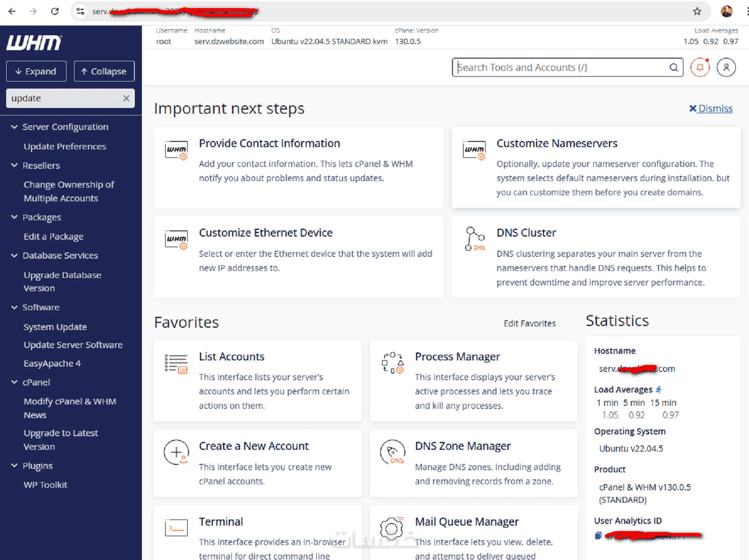Click the DNS Cluster icon

pos(475,239)
